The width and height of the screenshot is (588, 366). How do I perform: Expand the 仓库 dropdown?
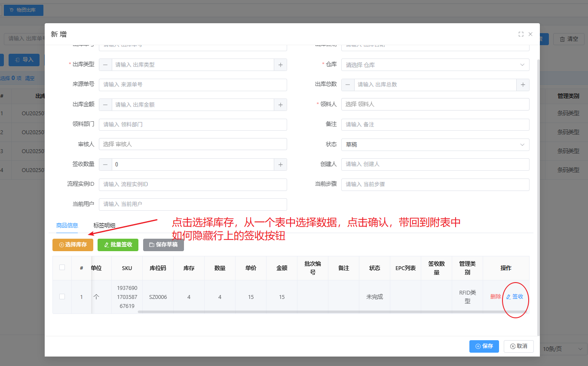pyautogui.click(x=435, y=65)
